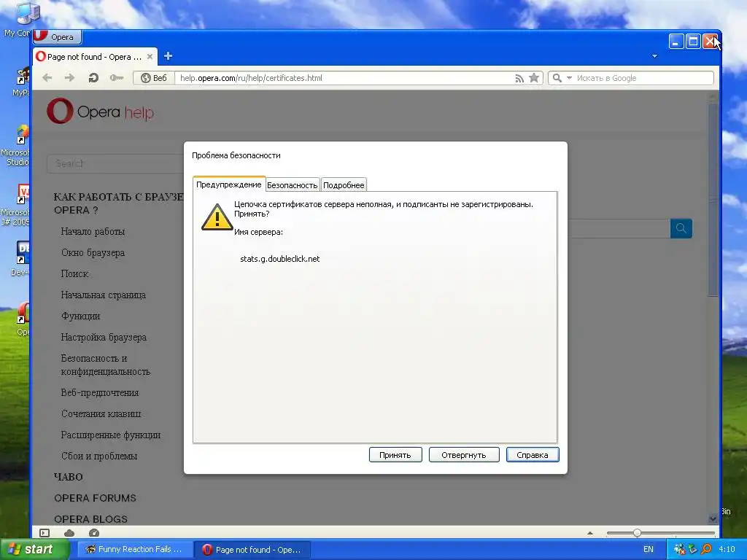Open the ЧАВО section
Screen dimensions: 747x560
[x=69, y=477]
